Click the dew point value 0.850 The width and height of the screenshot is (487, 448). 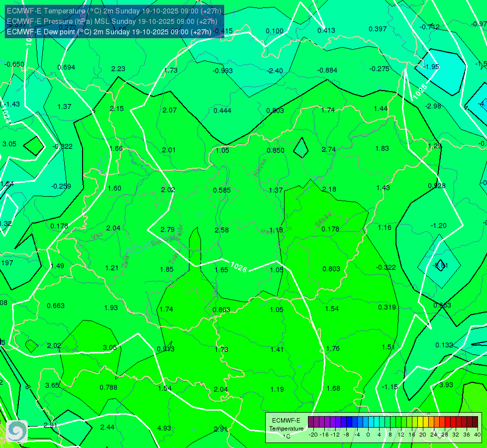pos(276,150)
